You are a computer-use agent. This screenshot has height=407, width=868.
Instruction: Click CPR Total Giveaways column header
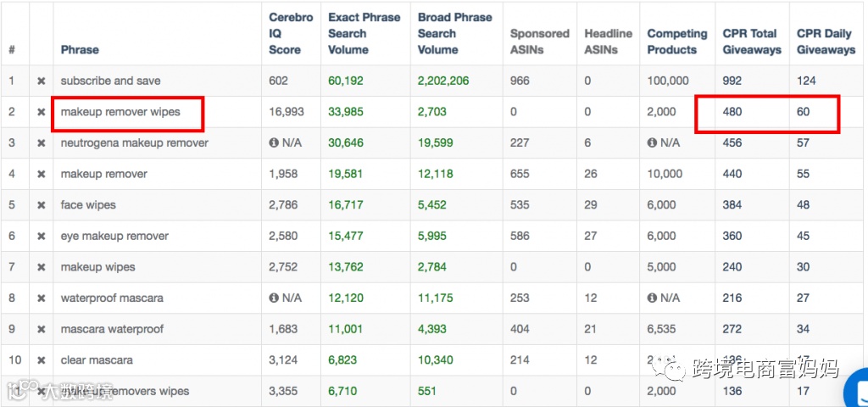(x=751, y=42)
